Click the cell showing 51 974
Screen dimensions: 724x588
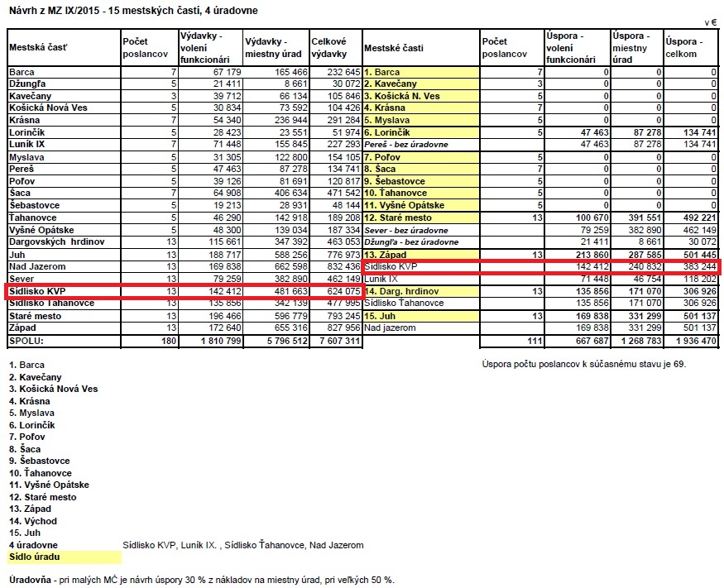pos(346,132)
